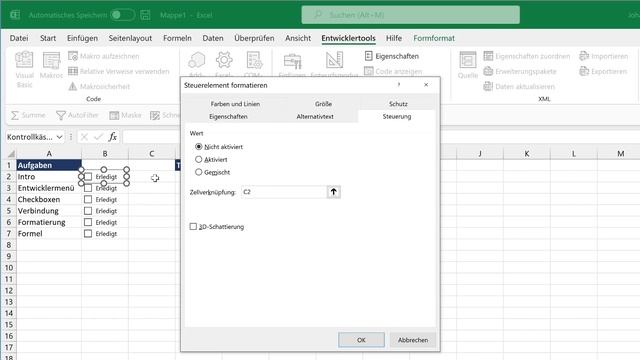The image size is (640, 360).
Task: Open the Steuerung tab in dialog
Action: pyautogui.click(x=397, y=117)
